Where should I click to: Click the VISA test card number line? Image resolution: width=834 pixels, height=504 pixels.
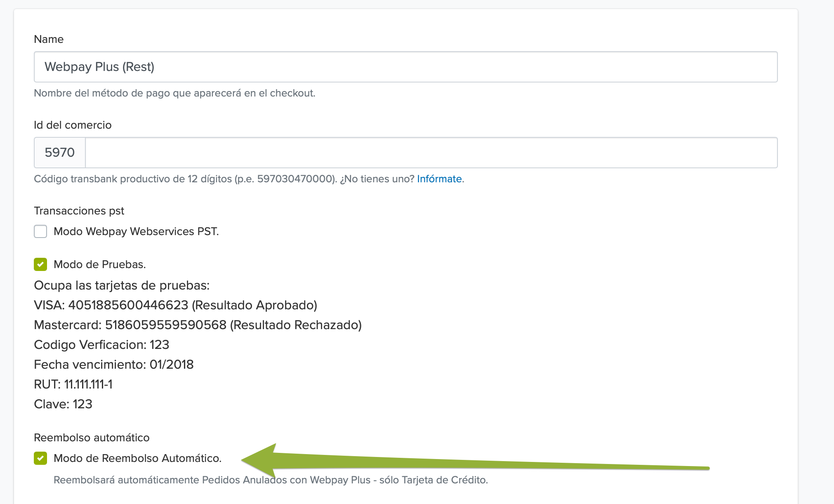pyautogui.click(x=175, y=305)
